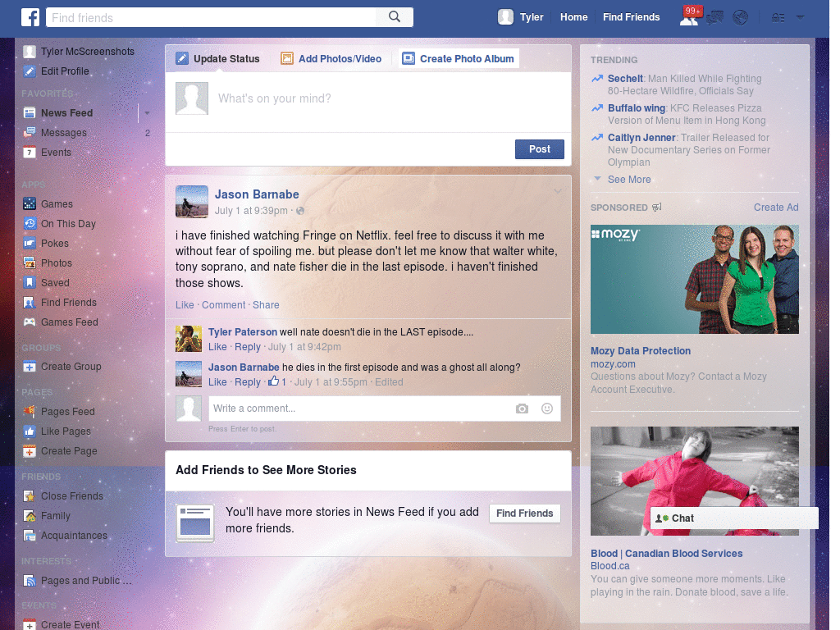Expand See More trending topics
840x630 pixels.
629,180
